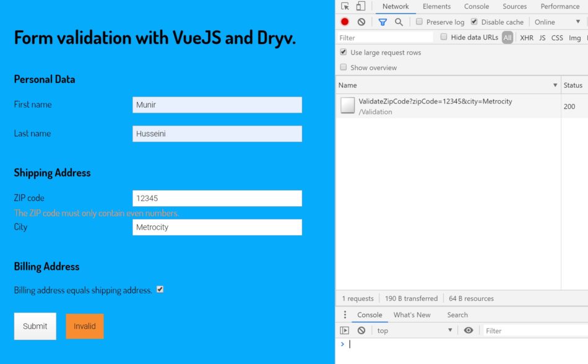Screen dimensions: 588x364
Task: Click the red record network log button
Action: (345, 22)
